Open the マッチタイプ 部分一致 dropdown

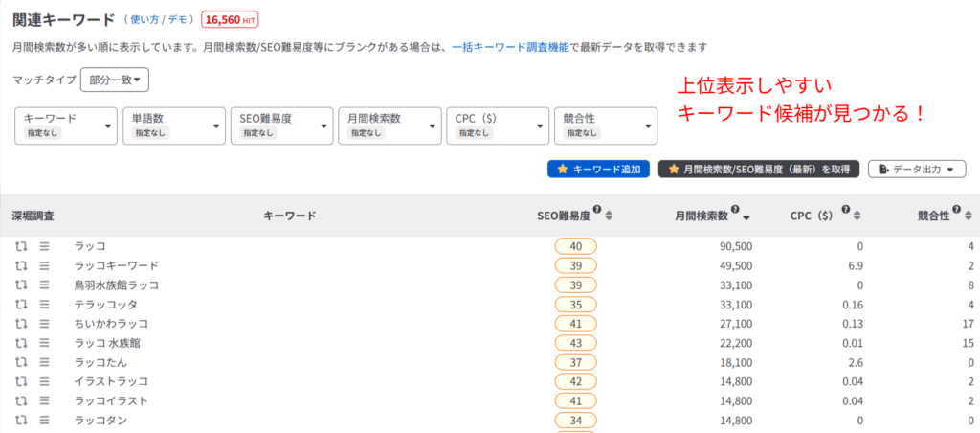pos(114,80)
